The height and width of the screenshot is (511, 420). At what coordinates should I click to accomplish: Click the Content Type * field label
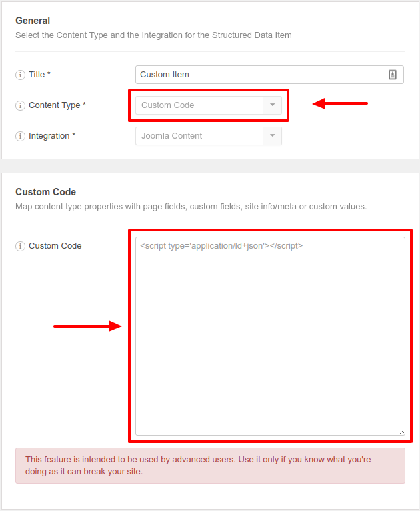[57, 105]
